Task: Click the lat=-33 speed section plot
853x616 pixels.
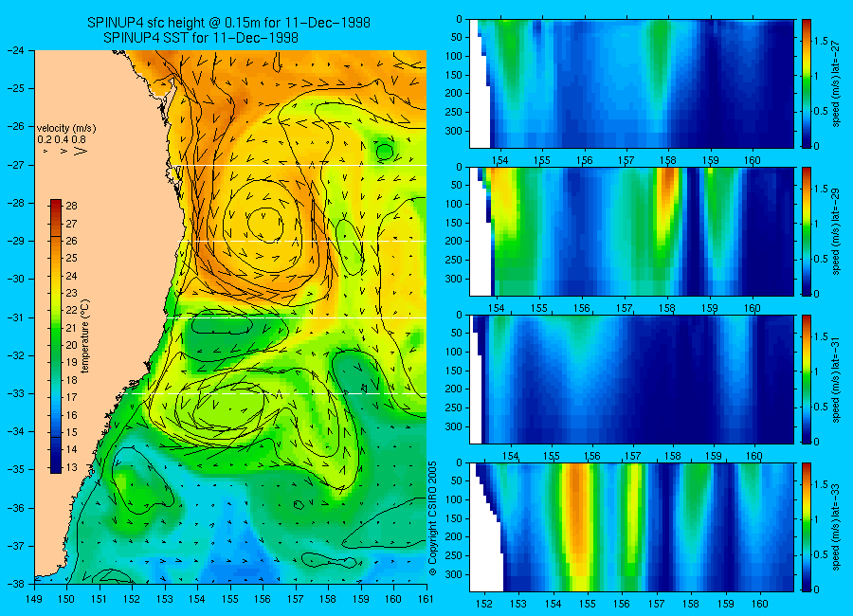Action: 631,527
